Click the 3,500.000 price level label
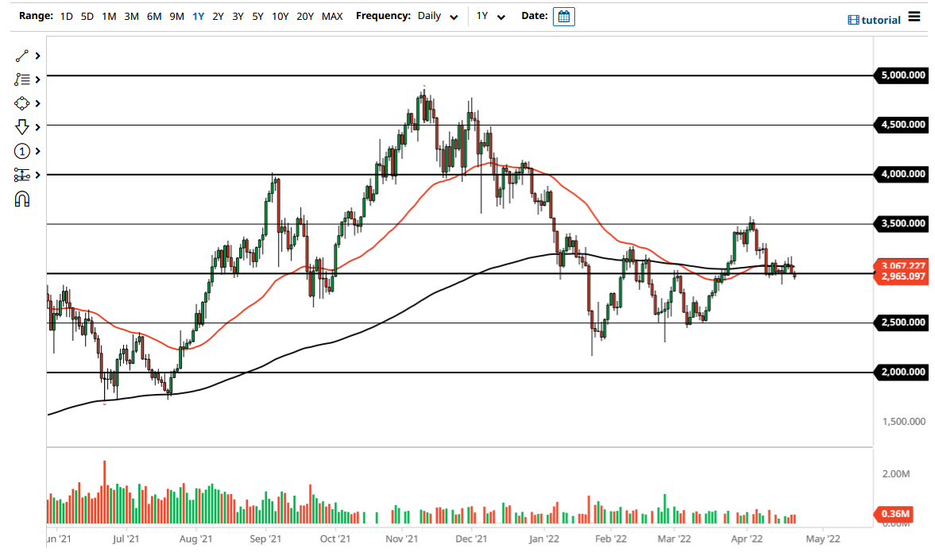This screenshot has height=560, width=935. click(900, 224)
